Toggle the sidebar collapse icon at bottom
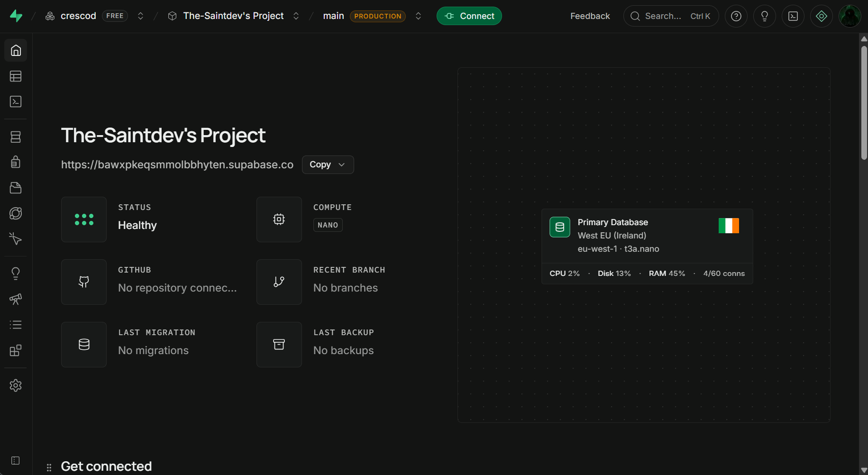 coord(16,461)
